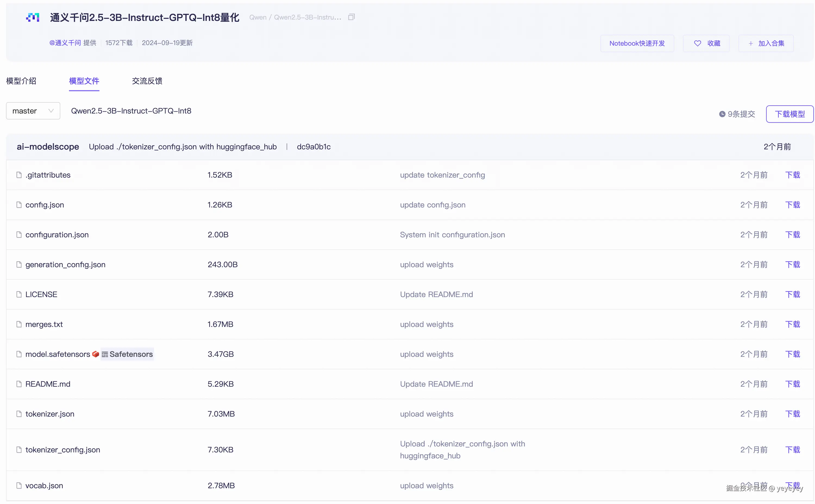815x504 pixels.
Task: Download the README.md file
Action: pyautogui.click(x=792, y=384)
